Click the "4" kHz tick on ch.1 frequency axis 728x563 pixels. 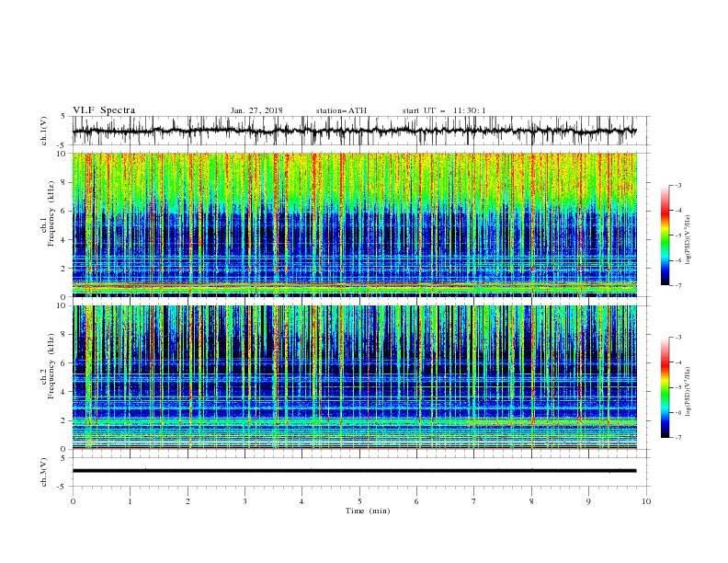coord(64,240)
